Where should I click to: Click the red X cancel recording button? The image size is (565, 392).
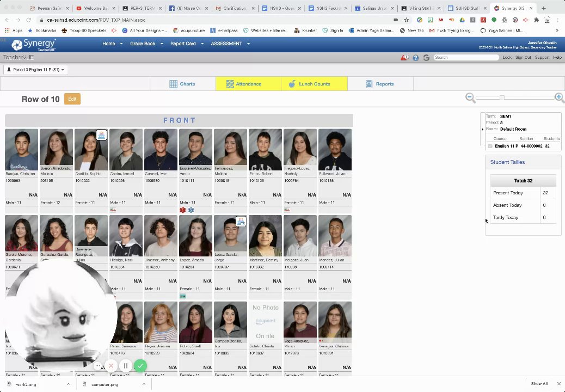pos(111,366)
